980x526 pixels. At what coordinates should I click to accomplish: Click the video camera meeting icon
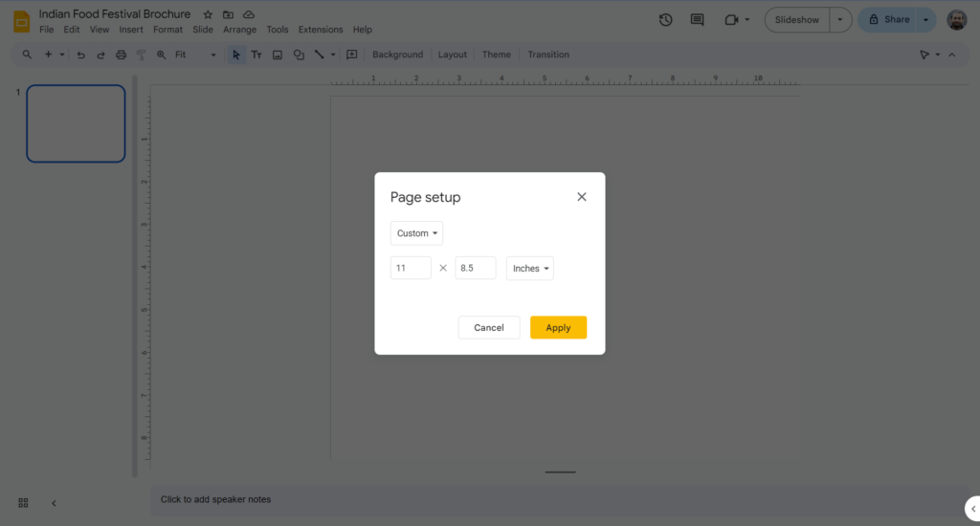tap(732, 19)
